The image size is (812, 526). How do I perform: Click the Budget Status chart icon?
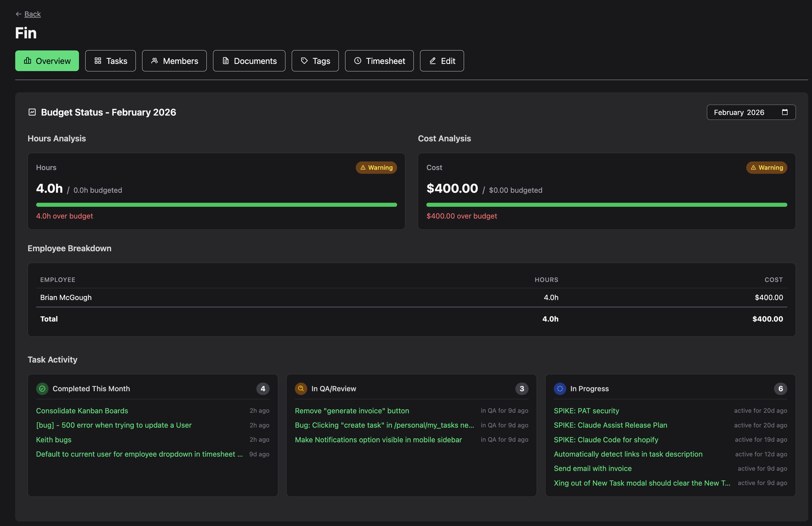[32, 112]
